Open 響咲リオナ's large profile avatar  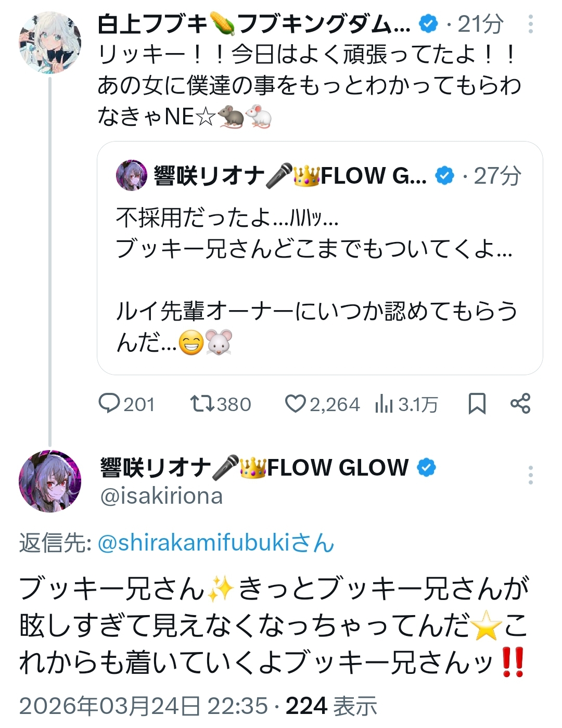[x=50, y=481]
